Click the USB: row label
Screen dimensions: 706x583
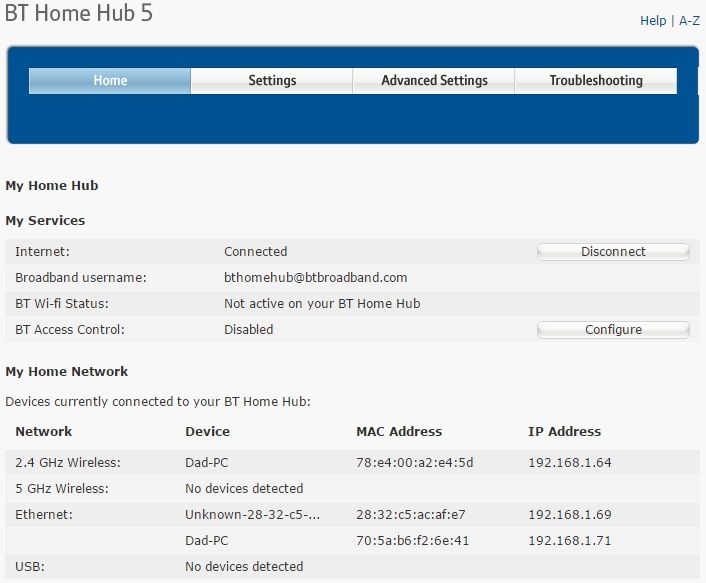coord(30,567)
